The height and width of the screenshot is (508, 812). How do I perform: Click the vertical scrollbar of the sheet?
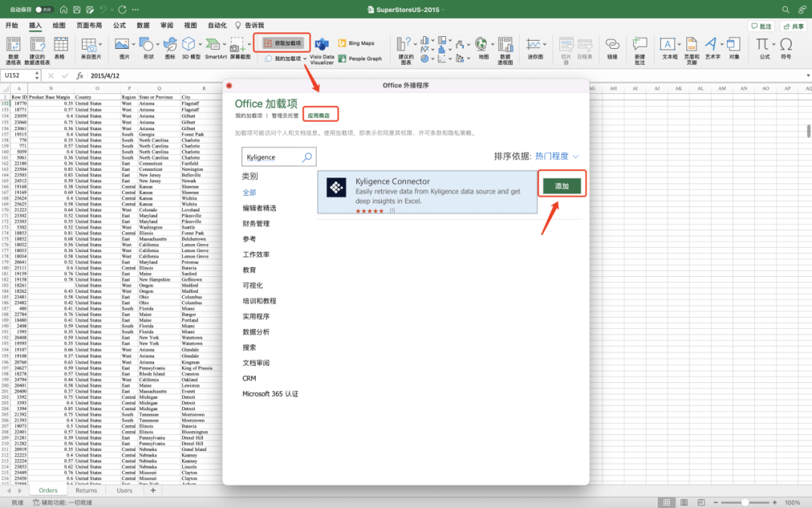click(x=808, y=131)
